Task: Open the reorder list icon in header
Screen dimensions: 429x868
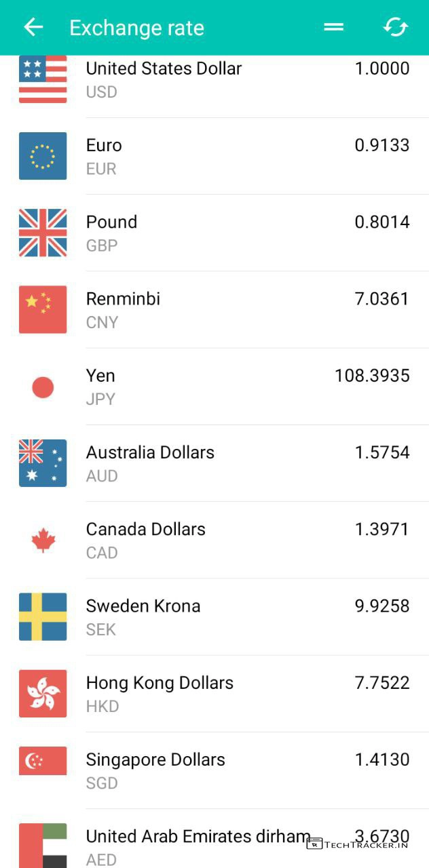Action: coord(333,27)
